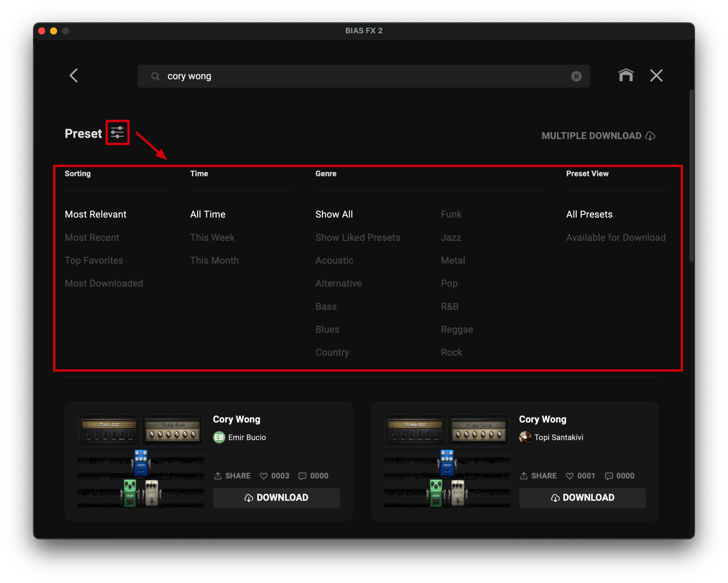Select Most Downloaded sorting option
The image size is (728, 583).
click(104, 283)
